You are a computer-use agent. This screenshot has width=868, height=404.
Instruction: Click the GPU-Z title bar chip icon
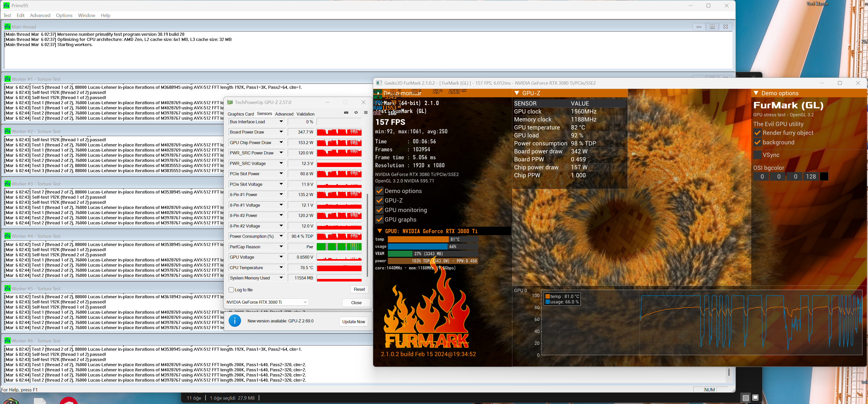click(230, 102)
